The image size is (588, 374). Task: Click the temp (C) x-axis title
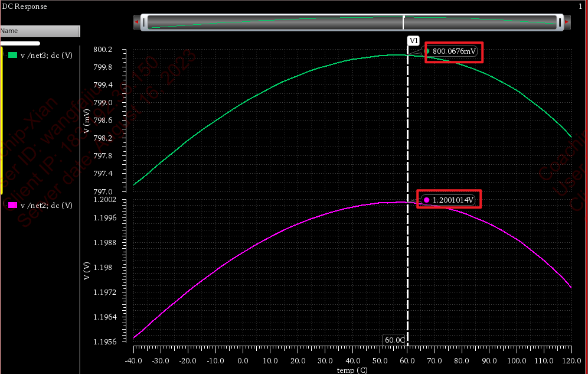352,370
